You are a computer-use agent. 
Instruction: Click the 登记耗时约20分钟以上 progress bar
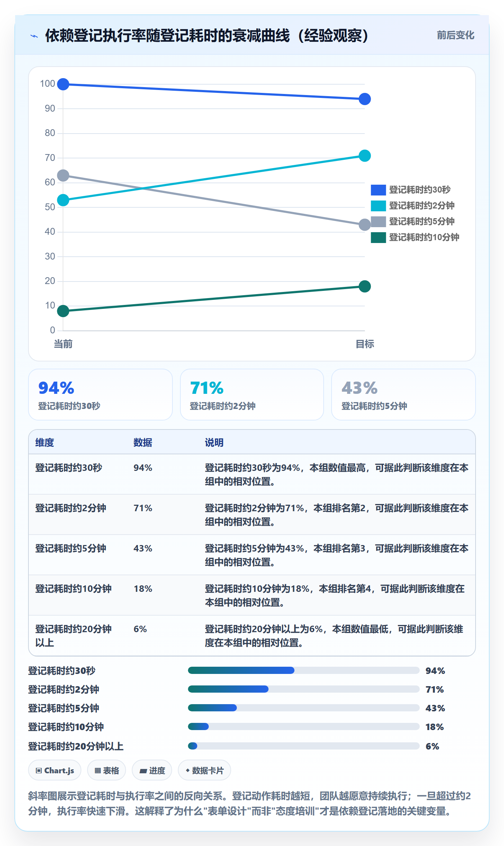point(303,746)
